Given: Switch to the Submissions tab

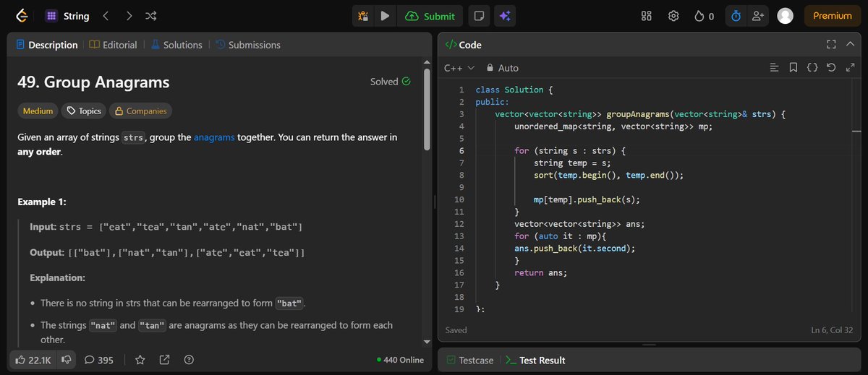Looking at the screenshot, I should [x=248, y=45].
